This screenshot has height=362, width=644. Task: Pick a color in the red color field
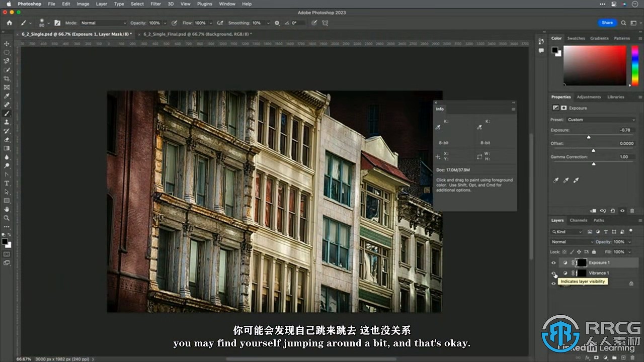(x=594, y=65)
